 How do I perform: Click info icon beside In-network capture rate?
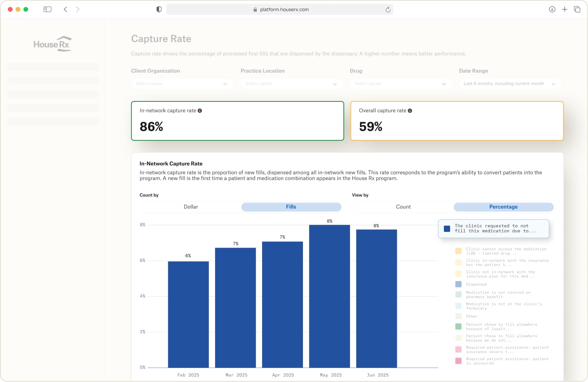click(x=200, y=111)
